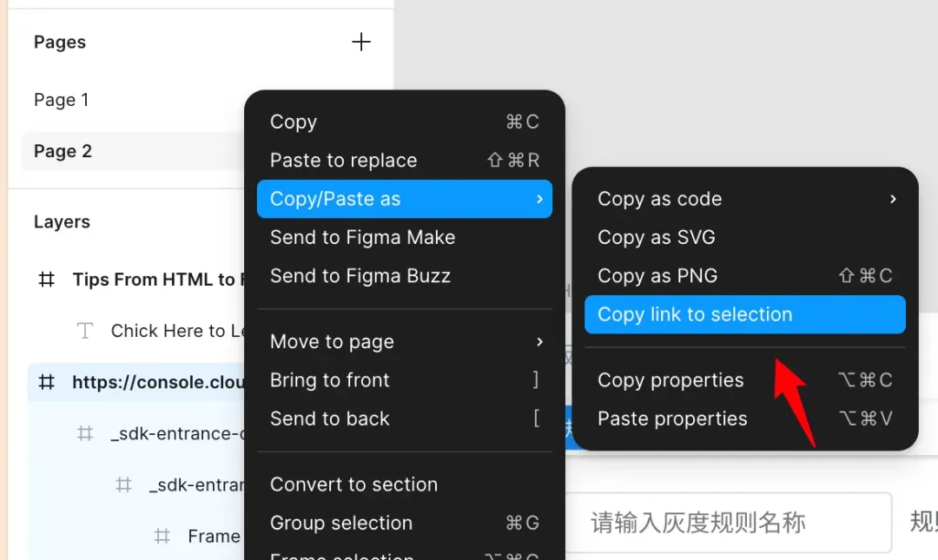The width and height of the screenshot is (938, 560).
Task: Expand the Copy as code submenu arrow
Action: [x=892, y=199]
